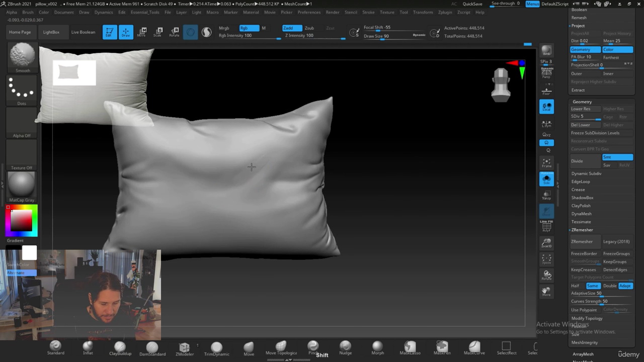This screenshot has width=644, height=362.
Task: Open the Brush menu
Action: pos(28,12)
